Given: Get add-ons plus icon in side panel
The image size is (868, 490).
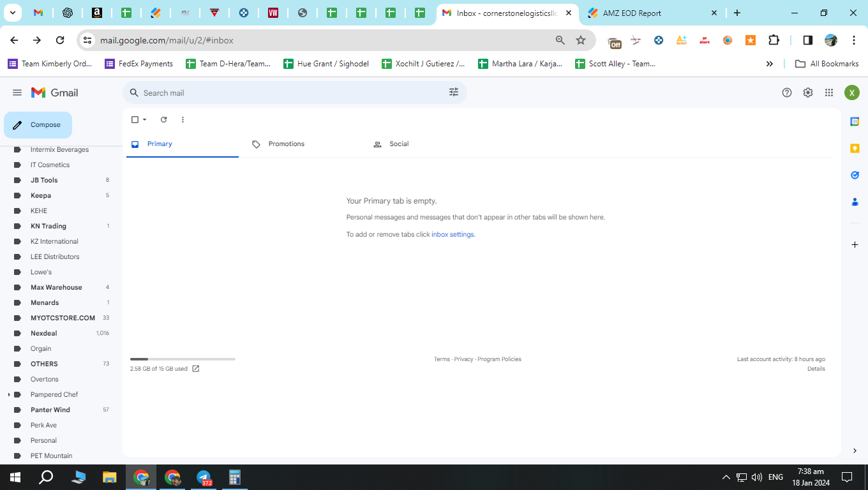Looking at the screenshot, I should click(855, 245).
